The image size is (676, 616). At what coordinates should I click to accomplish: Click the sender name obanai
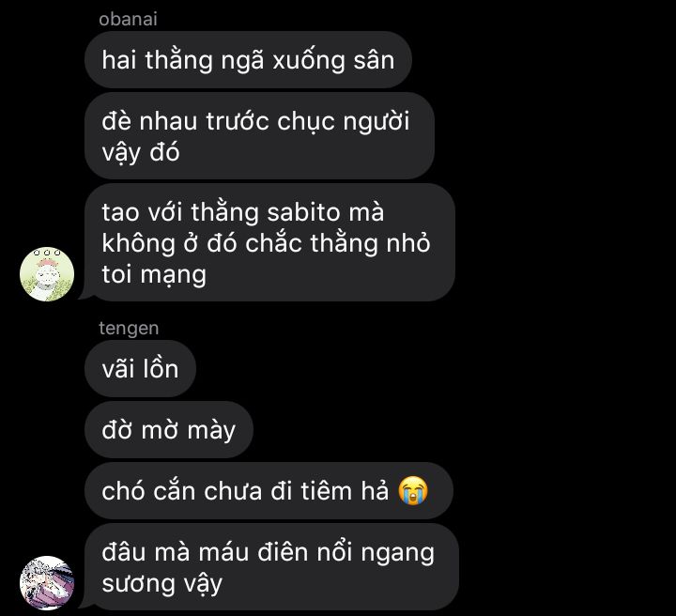pyautogui.click(x=128, y=20)
